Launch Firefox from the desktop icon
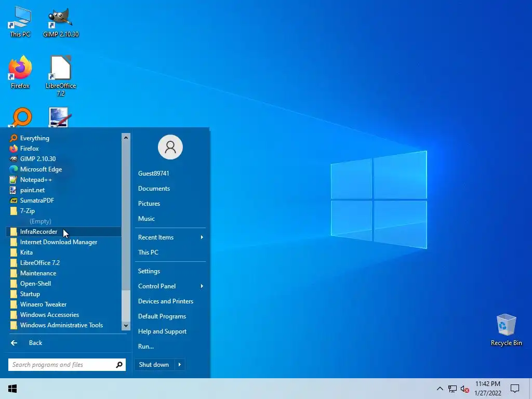 tap(20, 72)
